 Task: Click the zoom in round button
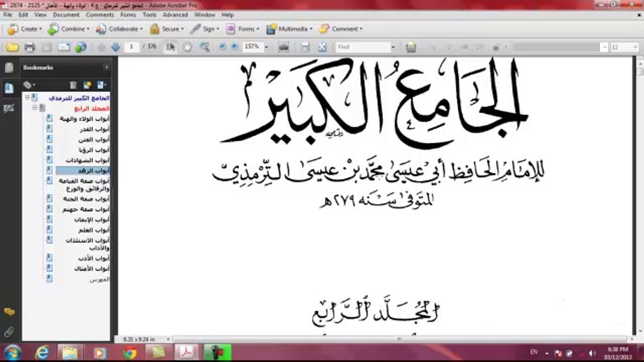pyautogui.click(x=234, y=47)
